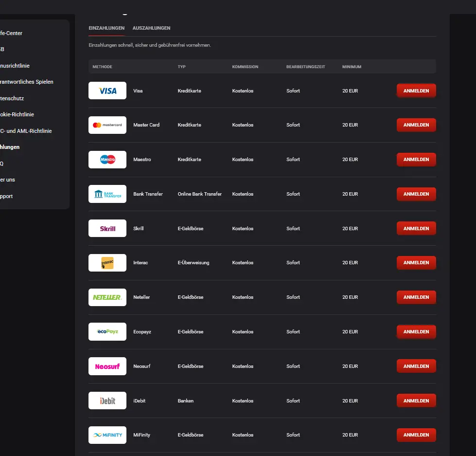The width and height of the screenshot is (476, 456).
Task: Click the Neosurf logo icon
Action: tap(107, 366)
